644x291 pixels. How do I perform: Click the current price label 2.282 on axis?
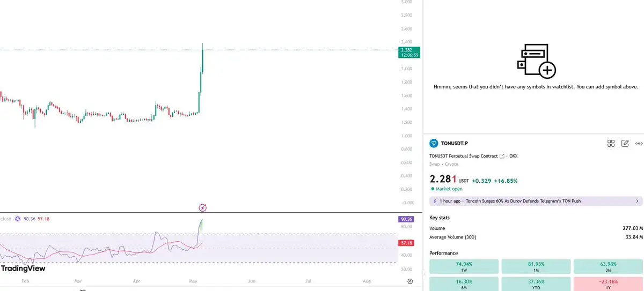click(409, 52)
